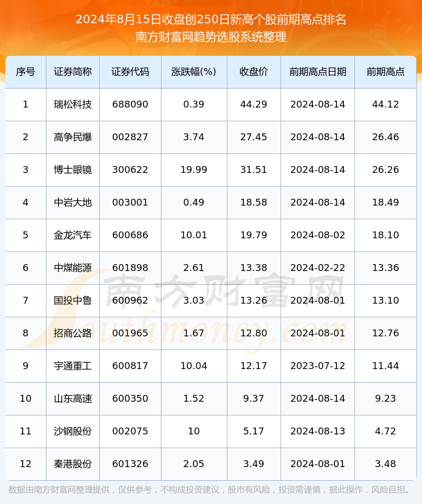Click stock code 688090
This screenshot has height=504, width=422.
click(130, 104)
